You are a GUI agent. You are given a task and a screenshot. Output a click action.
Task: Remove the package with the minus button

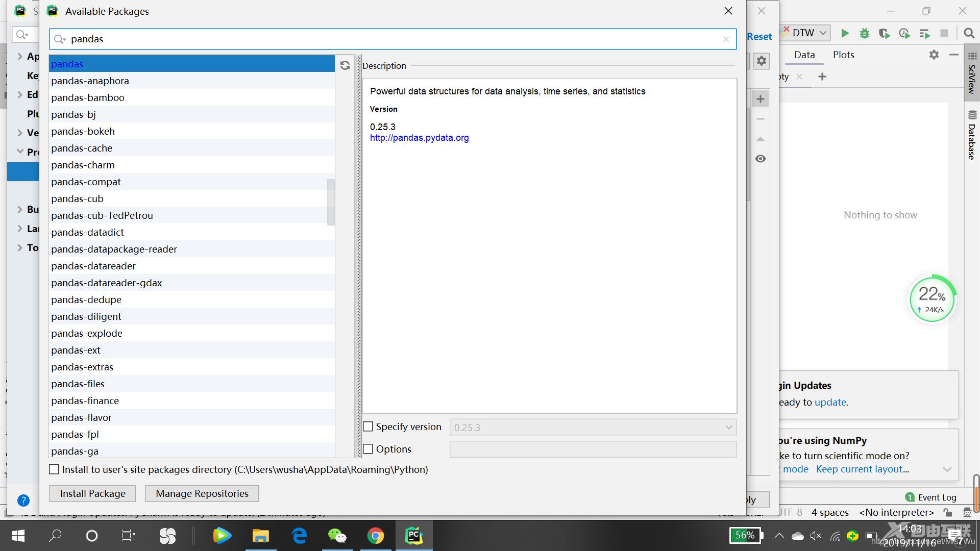coord(761,119)
